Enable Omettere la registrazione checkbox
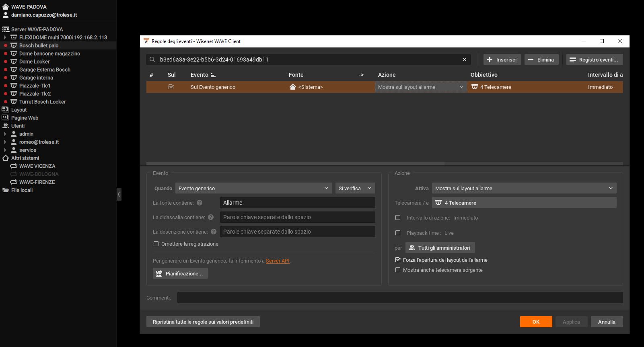The height and width of the screenshot is (347, 644). tap(156, 244)
